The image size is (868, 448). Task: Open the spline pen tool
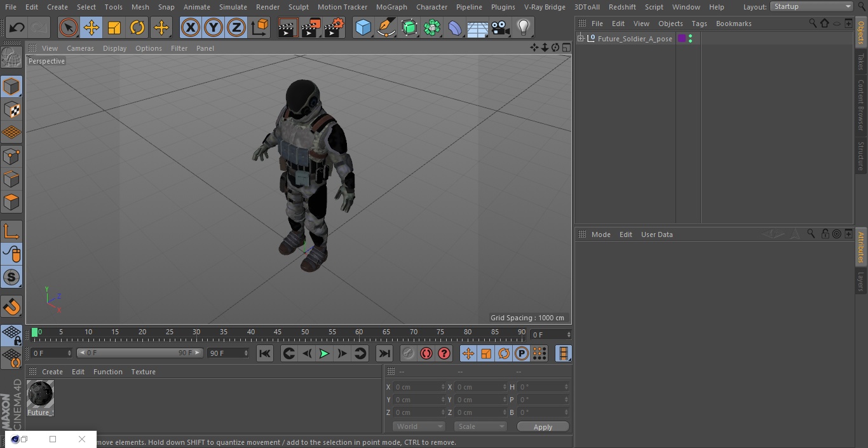(386, 27)
